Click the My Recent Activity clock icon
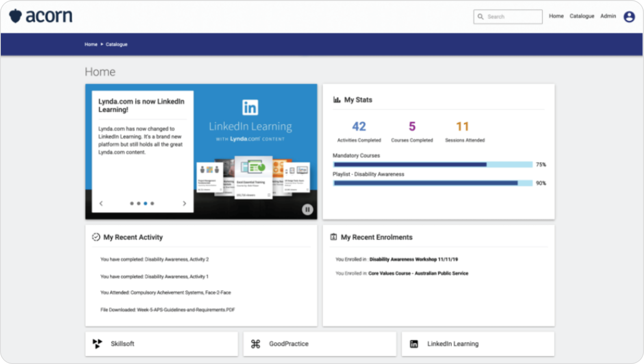Screen dimensions: 644x364 (96, 237)
